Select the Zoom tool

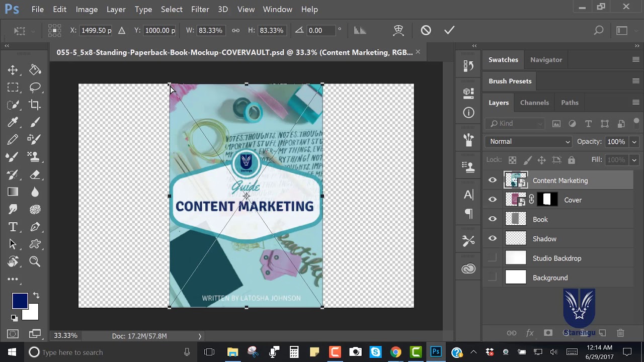[x=35, y=261]
